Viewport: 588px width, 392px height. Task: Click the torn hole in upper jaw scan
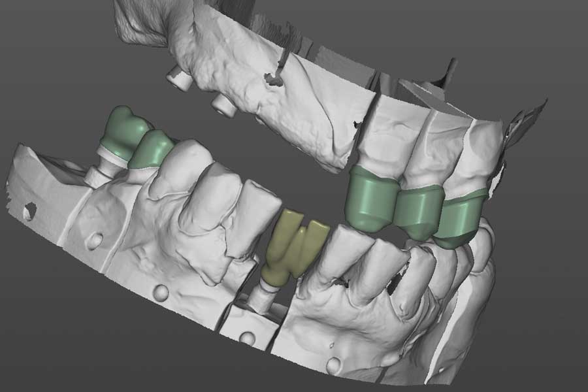[273, 79]
